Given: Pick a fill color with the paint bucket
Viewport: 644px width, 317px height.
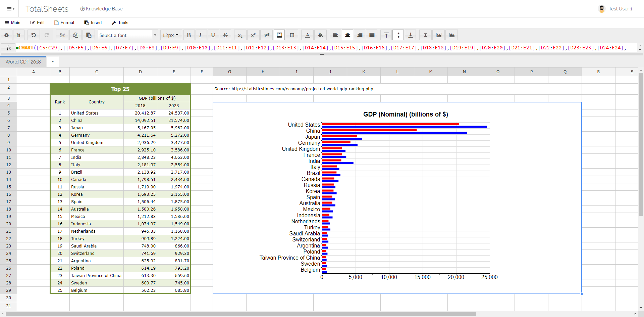Looking at the screenshot, I should tap(321, 35).
